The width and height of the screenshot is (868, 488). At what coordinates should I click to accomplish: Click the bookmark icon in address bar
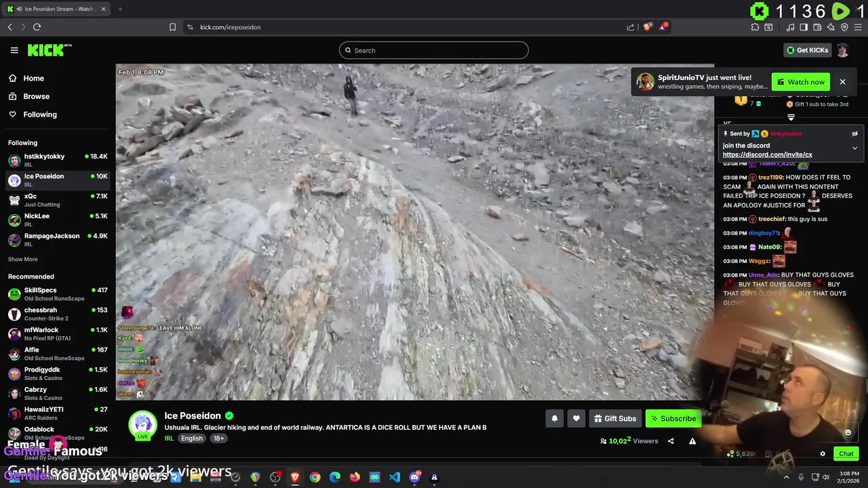pyautogui.click(x=172, y=27)
